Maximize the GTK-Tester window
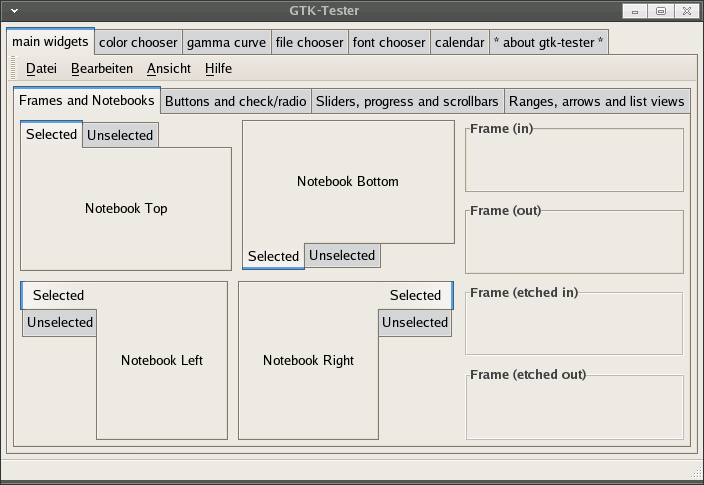Image resolution: width=704 pixels, height=485 pixels. tap(661, 11)
